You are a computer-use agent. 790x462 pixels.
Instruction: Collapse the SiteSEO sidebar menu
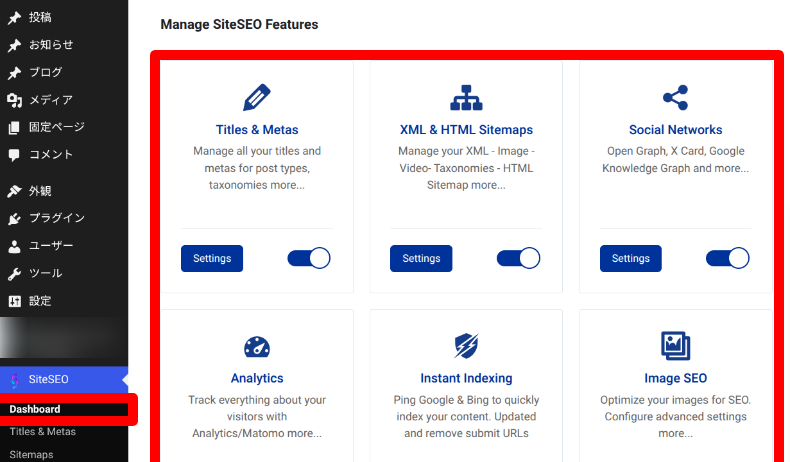(64, 379)
